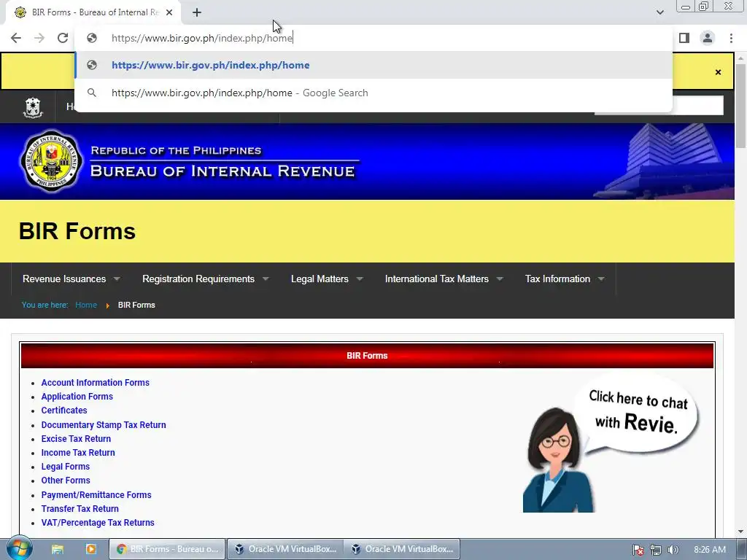Click the browser forward arrow

click(39, 38)
